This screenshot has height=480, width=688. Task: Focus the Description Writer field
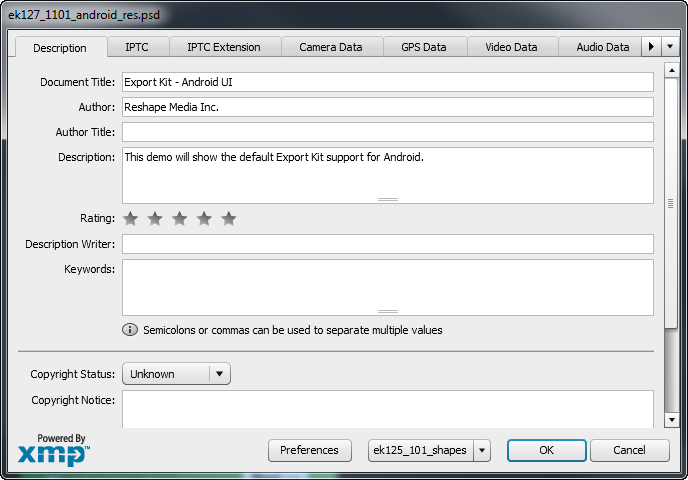(388, 244)
